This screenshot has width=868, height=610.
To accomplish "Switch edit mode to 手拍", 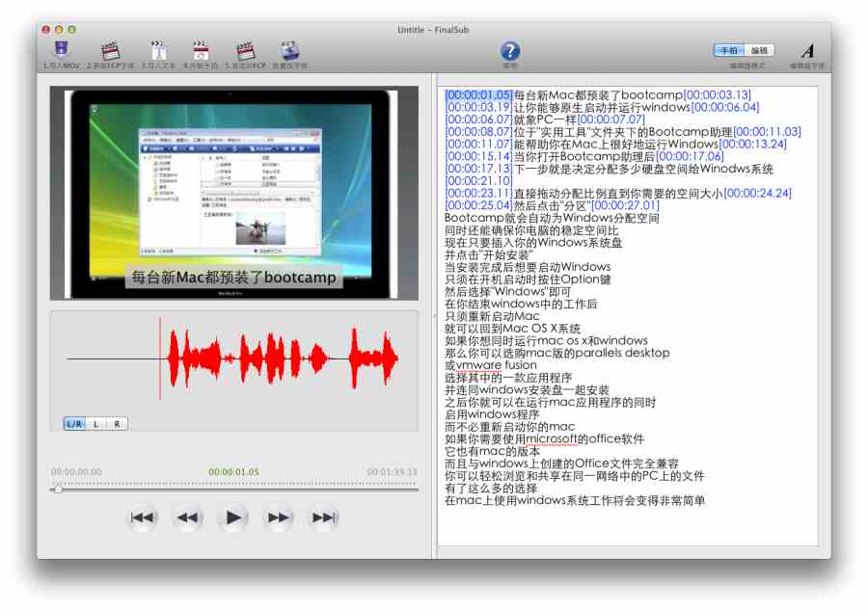I will click(x=728, y=50).
